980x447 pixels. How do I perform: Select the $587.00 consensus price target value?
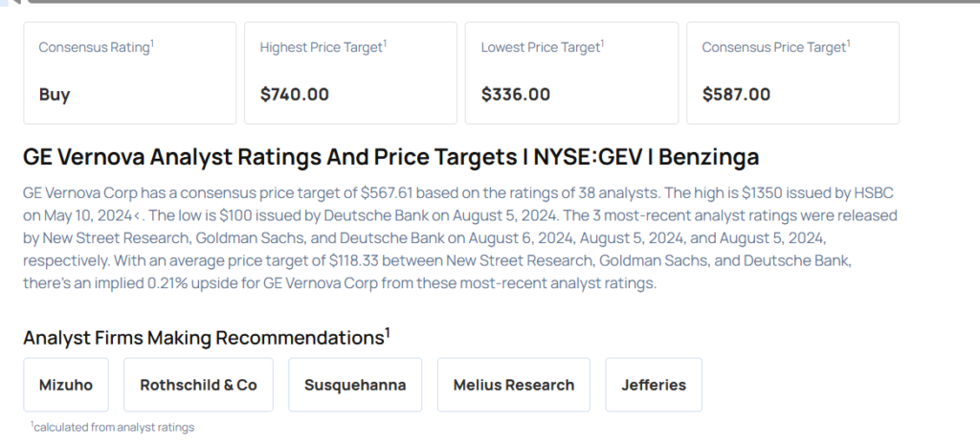tap(736, 95)
